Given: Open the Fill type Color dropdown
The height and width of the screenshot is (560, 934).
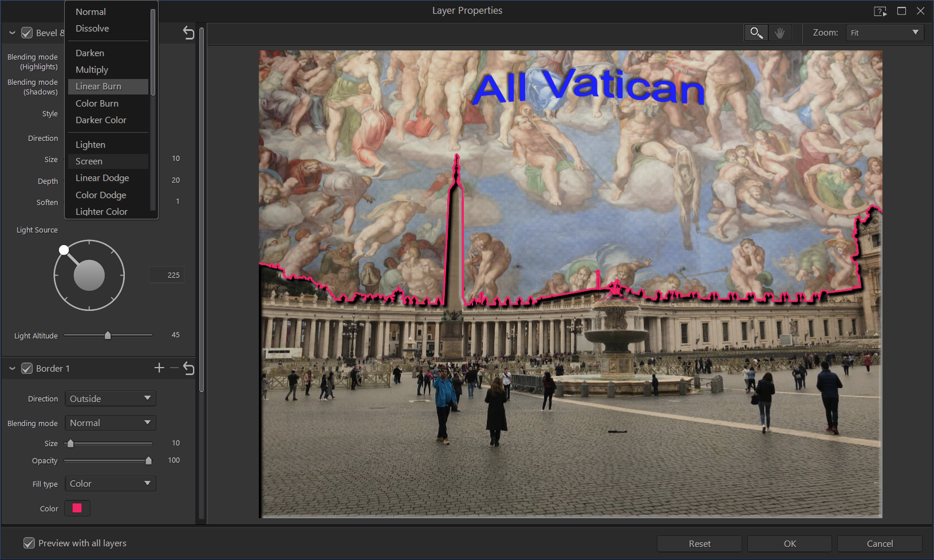Looking at the screenshot, I should (x=111, y=483).
